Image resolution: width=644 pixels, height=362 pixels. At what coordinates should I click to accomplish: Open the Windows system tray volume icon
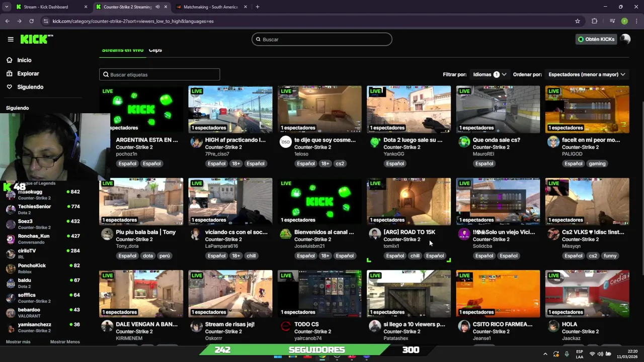point(600,354)
